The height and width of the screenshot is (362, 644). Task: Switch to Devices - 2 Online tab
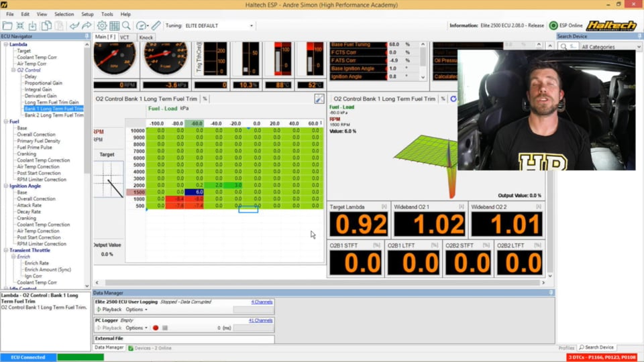click(x=150, y=348)
